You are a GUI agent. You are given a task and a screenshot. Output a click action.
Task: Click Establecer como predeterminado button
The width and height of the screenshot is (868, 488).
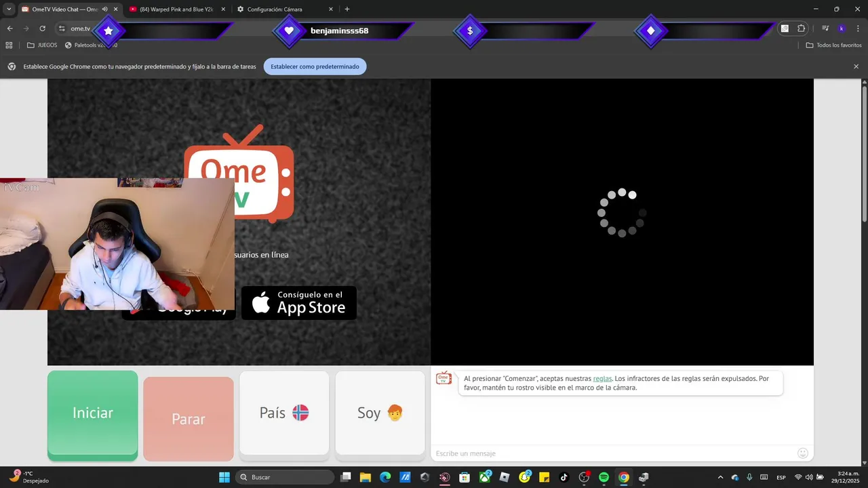[x=315, y=66]
